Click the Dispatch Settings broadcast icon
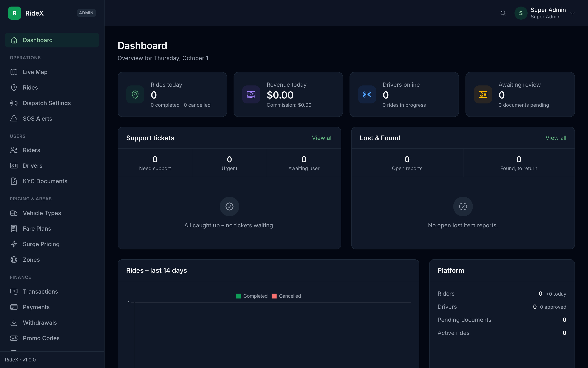Screen dimensions: 588x368 [x=14, y=103]
